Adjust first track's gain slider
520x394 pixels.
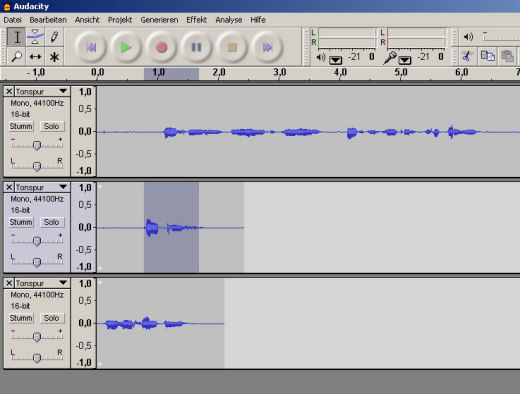pyautogui.click(x=37, y=144)
